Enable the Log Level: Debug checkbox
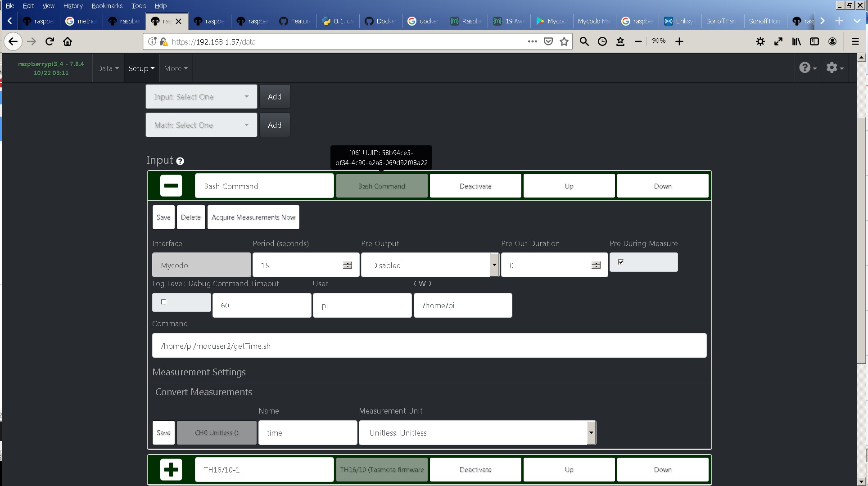The image size is (868, 486). 163,302
